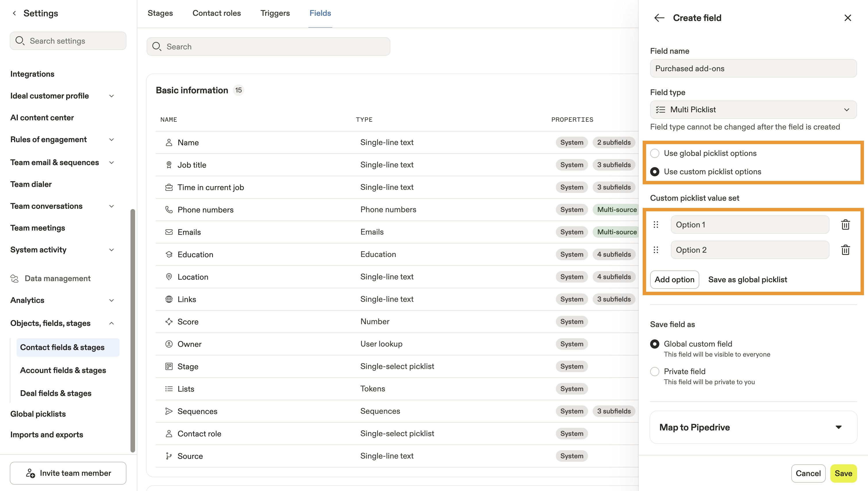The image size is (868, 491).
Task: Click the envelope icon in the Emails row
Action: coord(169,232)
